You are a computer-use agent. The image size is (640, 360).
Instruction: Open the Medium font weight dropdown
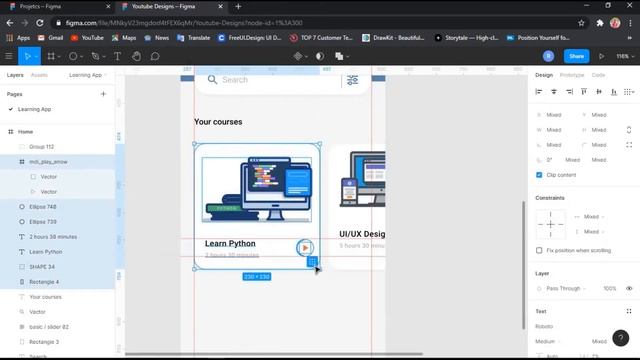click(x=548, y=341)
